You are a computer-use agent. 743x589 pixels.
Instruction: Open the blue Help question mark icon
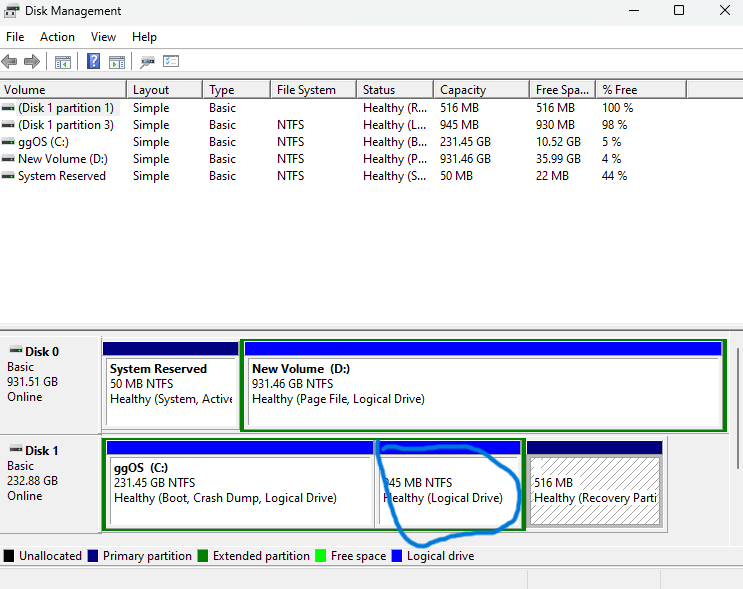93,61
